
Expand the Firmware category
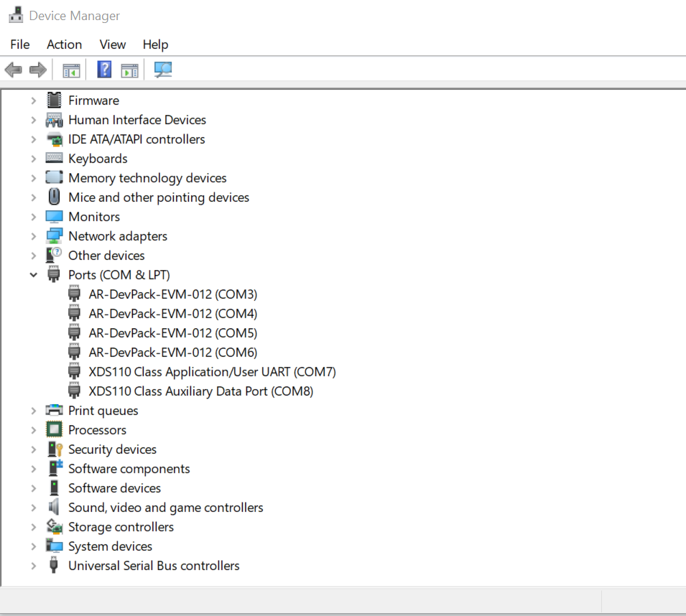point(34,101)
